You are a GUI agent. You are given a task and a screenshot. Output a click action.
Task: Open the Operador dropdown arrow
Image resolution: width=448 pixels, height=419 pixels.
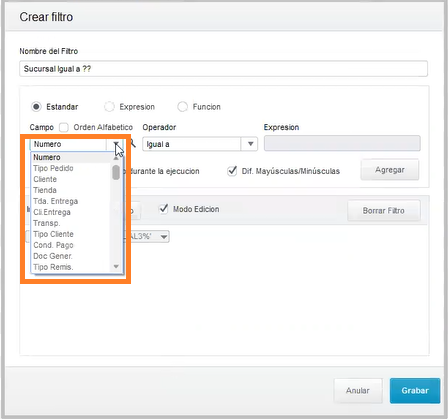tap(250, 144)
